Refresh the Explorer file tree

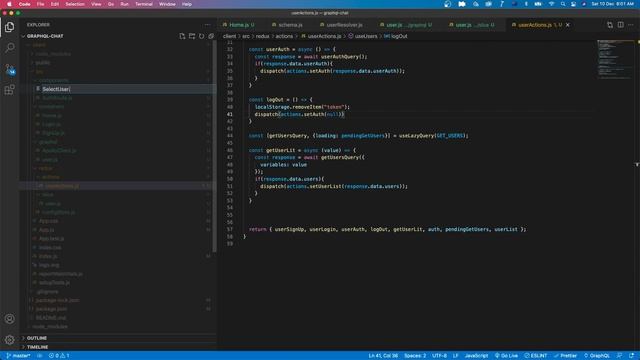(202, 36)
